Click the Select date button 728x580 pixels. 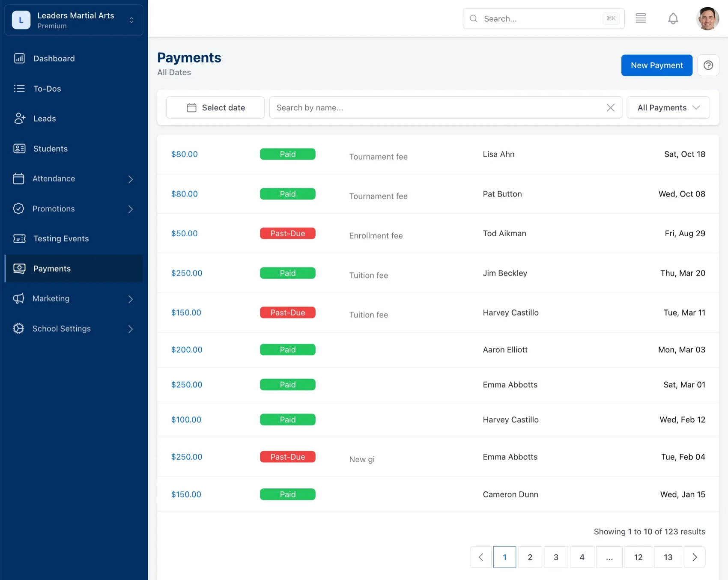[x=215, y=107]
